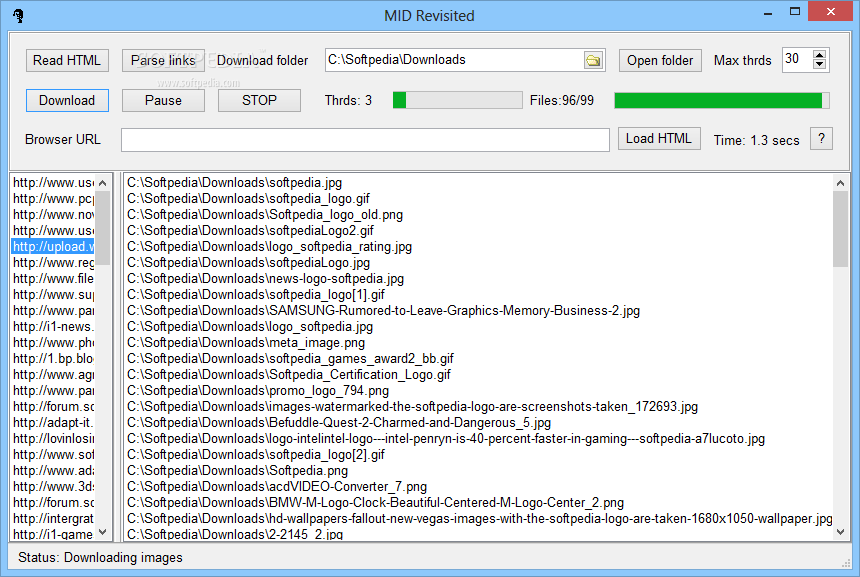This screenshot has width=860, height=577.
Task: Increase Max thrds with the up arrow
Action: [x=819, y=54]
